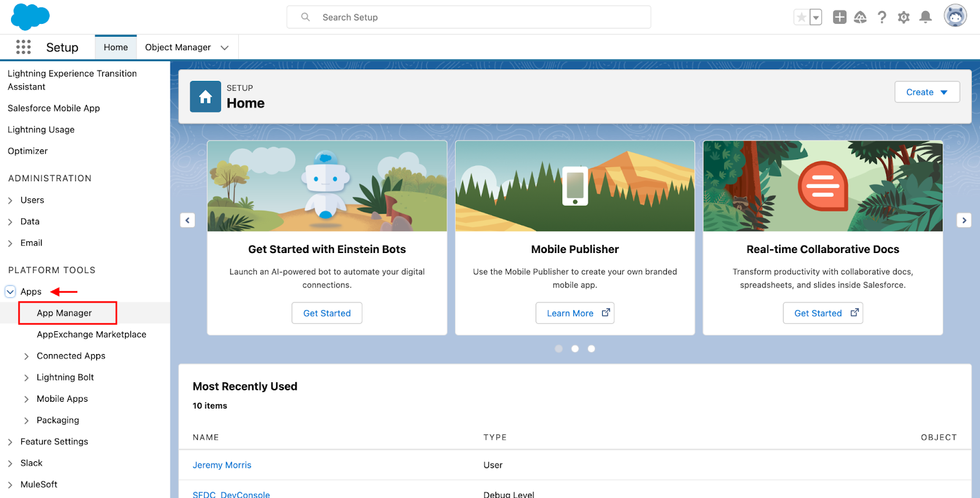
Task: Open the user profile avatar
Action: tap(956, 16)
